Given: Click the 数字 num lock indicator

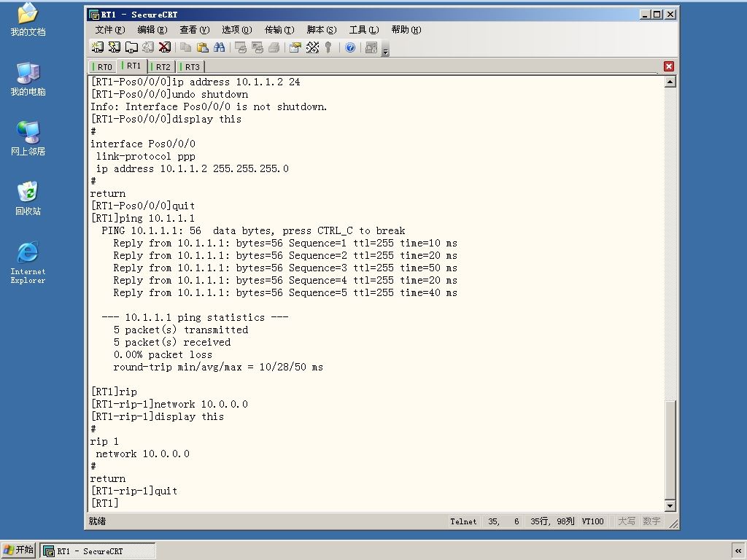Looking at the screenshot, I should click(651, 521).
